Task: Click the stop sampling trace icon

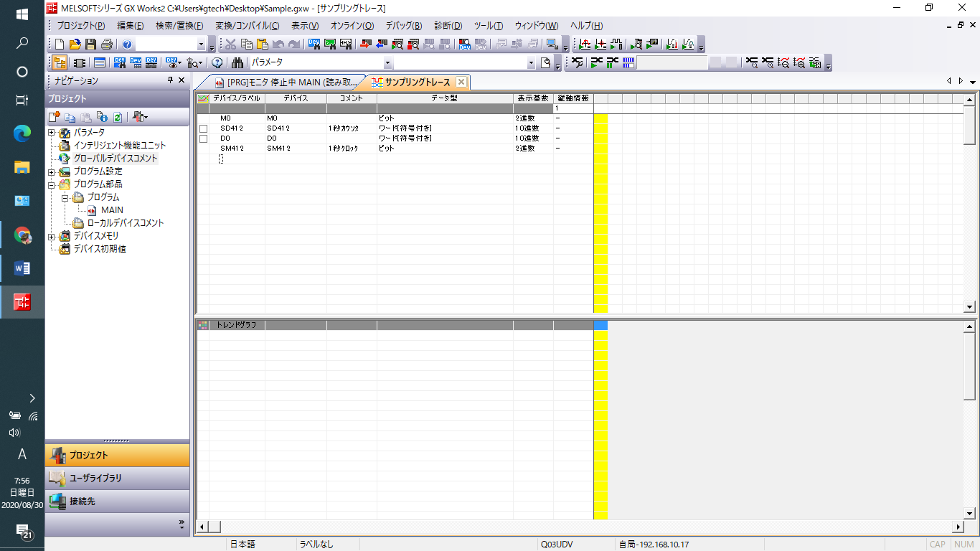Action: [x=612, y=62]
